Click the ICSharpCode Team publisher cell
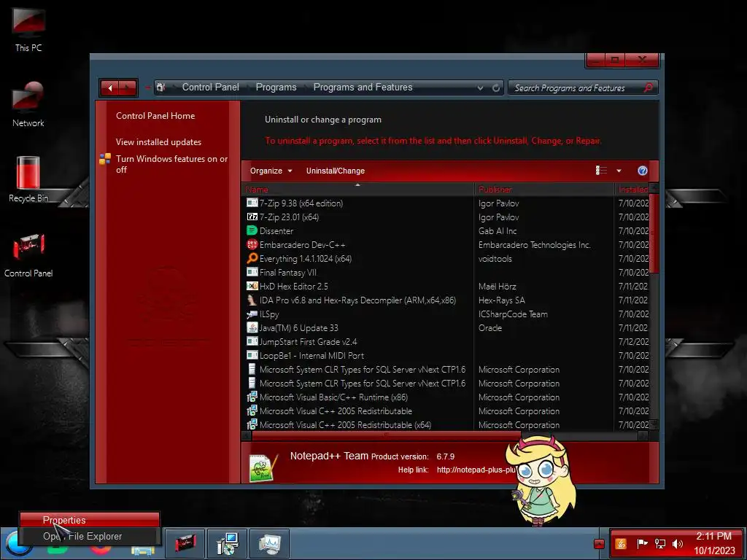 [x=513, y=314]
